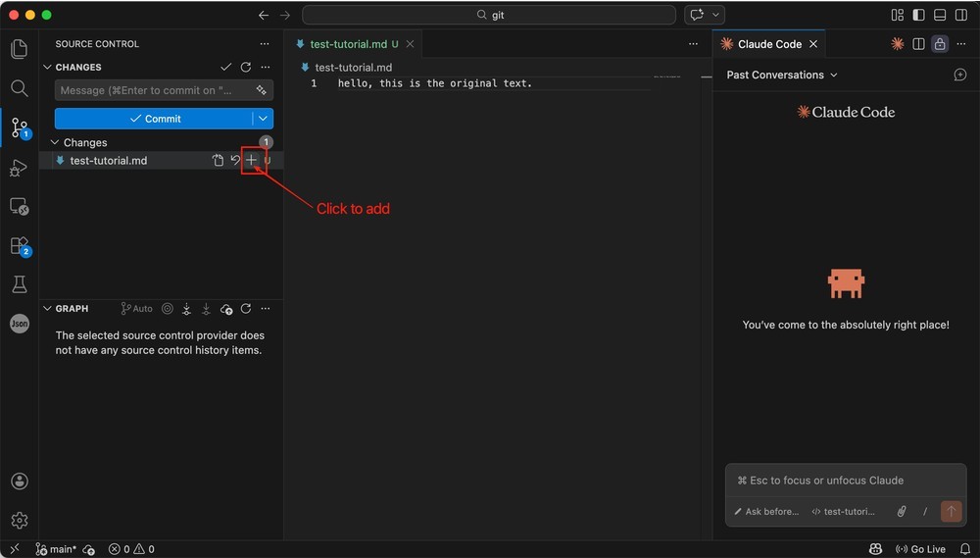Click Go Live in status bar
Viewport: 980px width, 558px height.
(x=920, y=549)
